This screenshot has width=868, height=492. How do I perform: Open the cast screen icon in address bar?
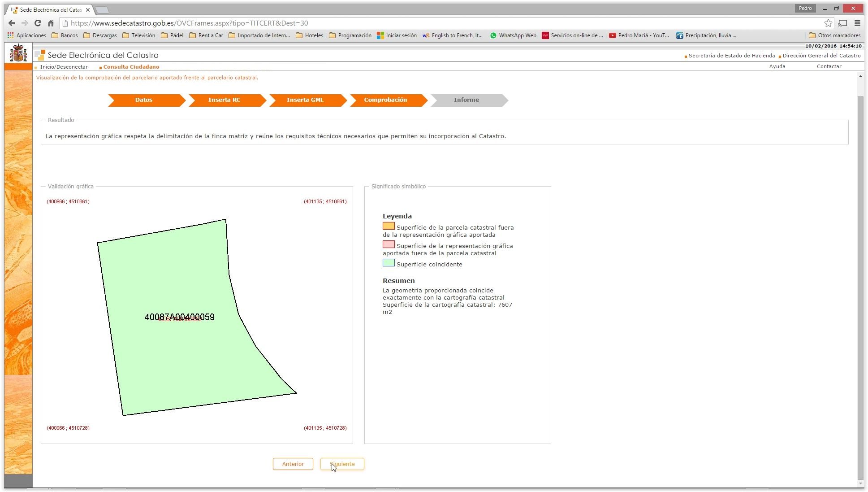pyautogui.click(x=843, y=23)
